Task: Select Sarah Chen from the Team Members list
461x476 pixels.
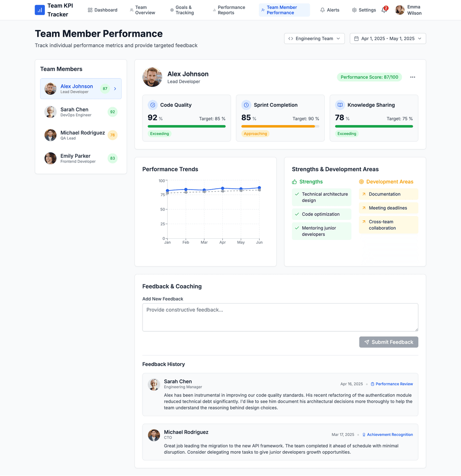Action: (81, 112)
